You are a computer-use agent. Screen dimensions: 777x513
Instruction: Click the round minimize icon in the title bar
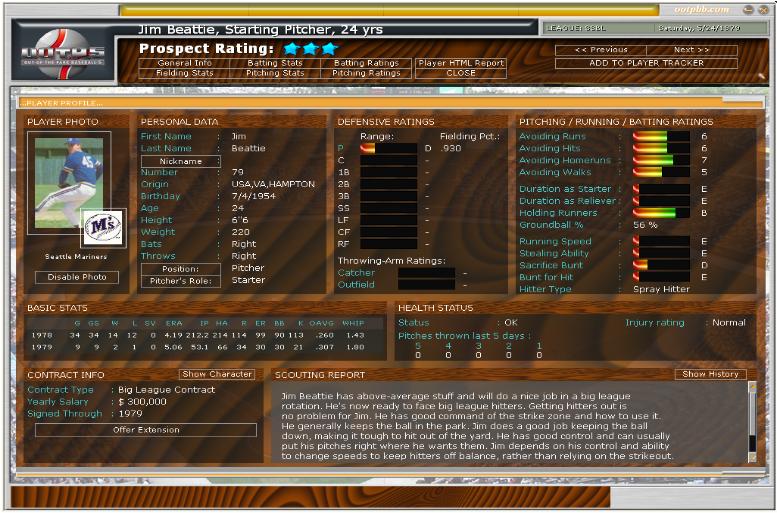point(748,9)
